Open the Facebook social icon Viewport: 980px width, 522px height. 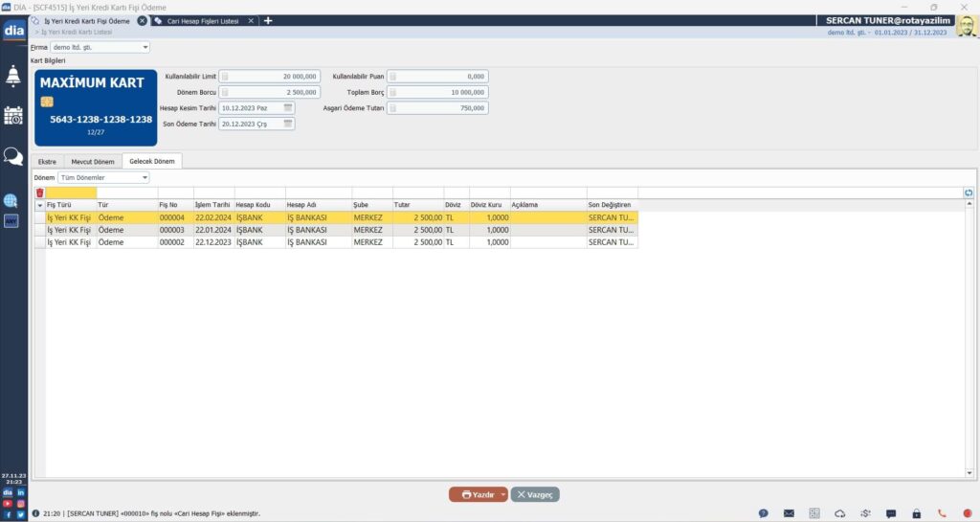(8, 514)
